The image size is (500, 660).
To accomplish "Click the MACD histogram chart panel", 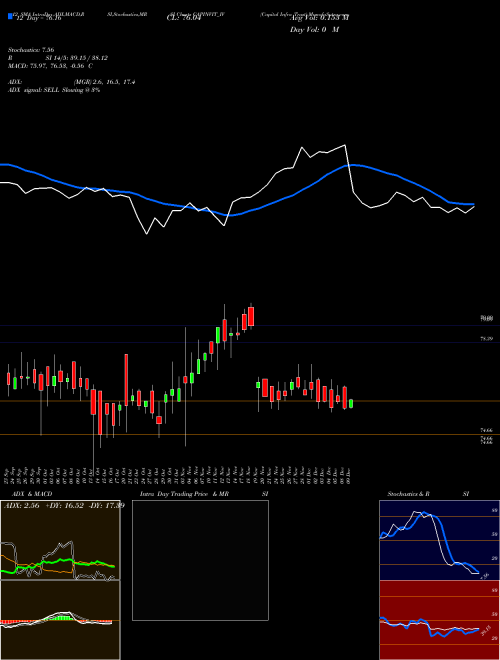I will 60,620.
